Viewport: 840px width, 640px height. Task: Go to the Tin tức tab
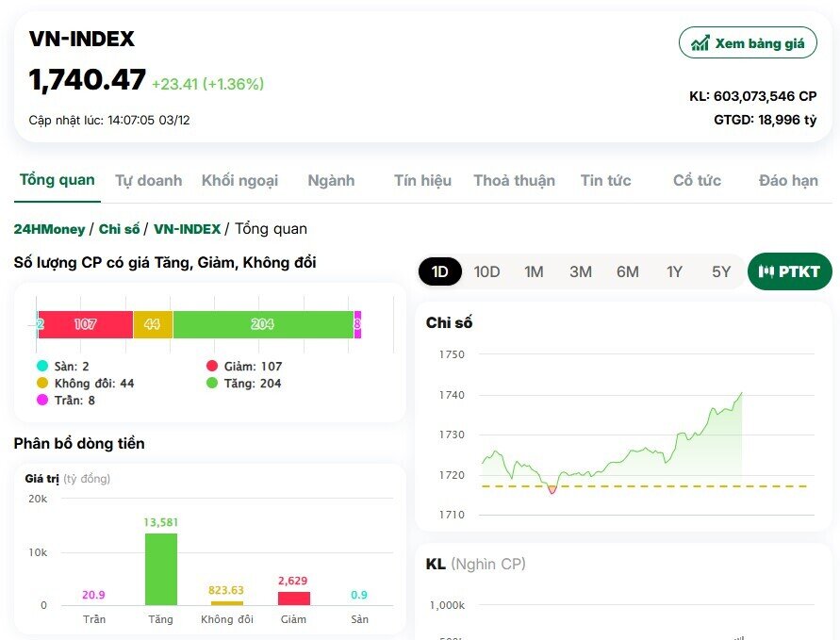click(605, 180)
